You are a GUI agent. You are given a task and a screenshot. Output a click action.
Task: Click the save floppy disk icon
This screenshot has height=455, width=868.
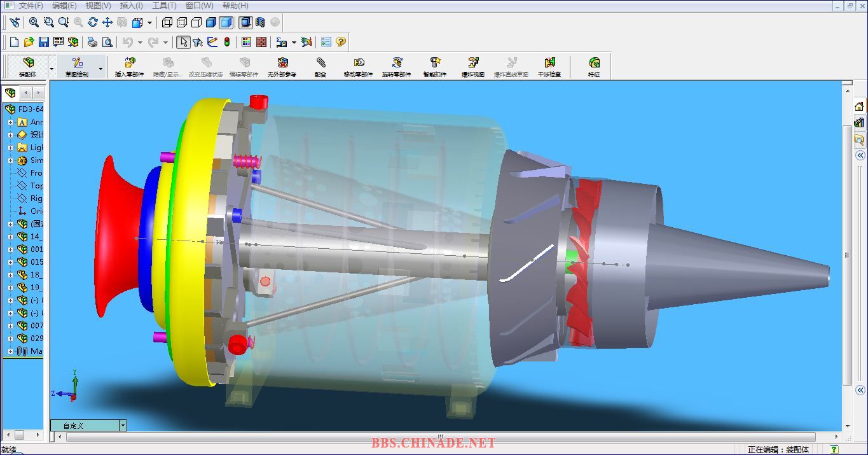[x=44, y=42]
